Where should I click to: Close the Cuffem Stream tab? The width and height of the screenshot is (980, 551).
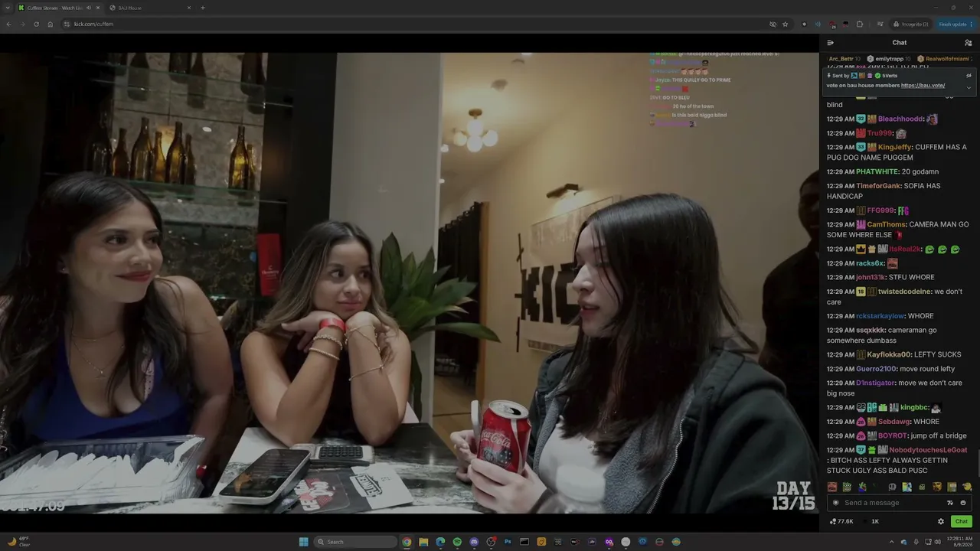coord(98,8)
